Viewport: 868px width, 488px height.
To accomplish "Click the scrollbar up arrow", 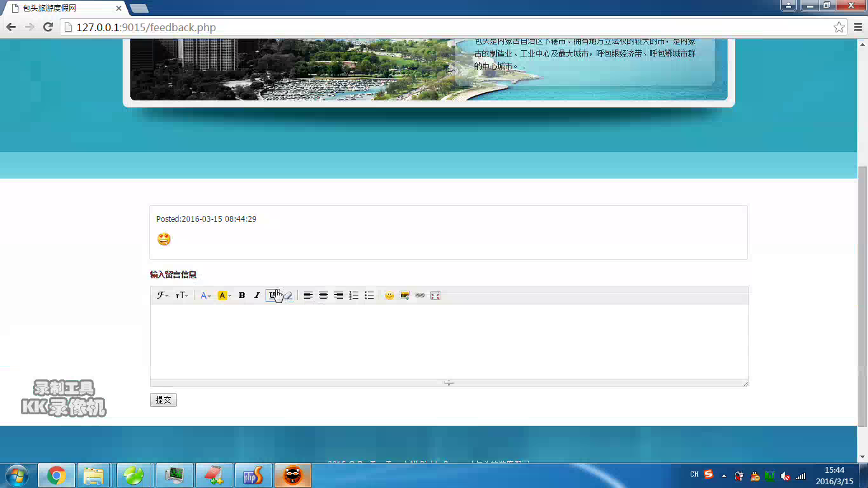I will (862, 43).
